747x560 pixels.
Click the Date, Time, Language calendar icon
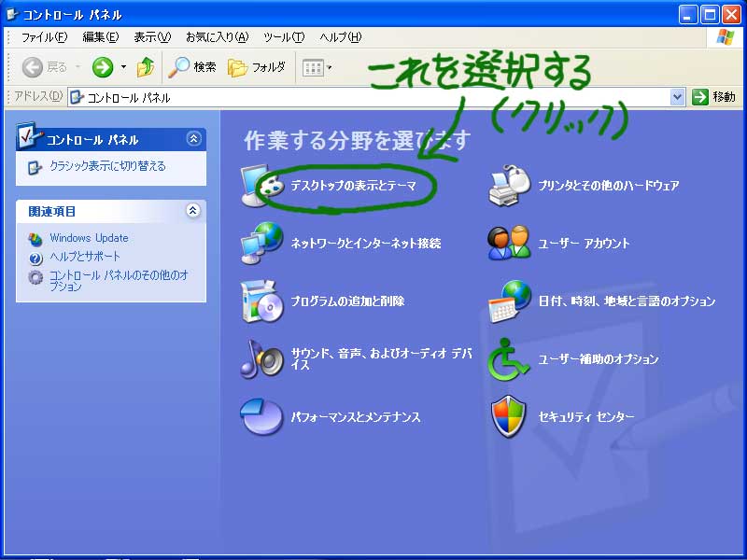(x=510, y=301)
